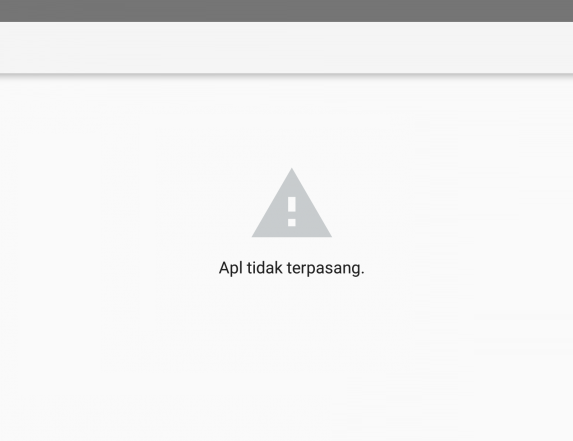Tap the shadow line under the app bar
The height and width of the screenshot is (441, 573).
(x=286, y=75)
